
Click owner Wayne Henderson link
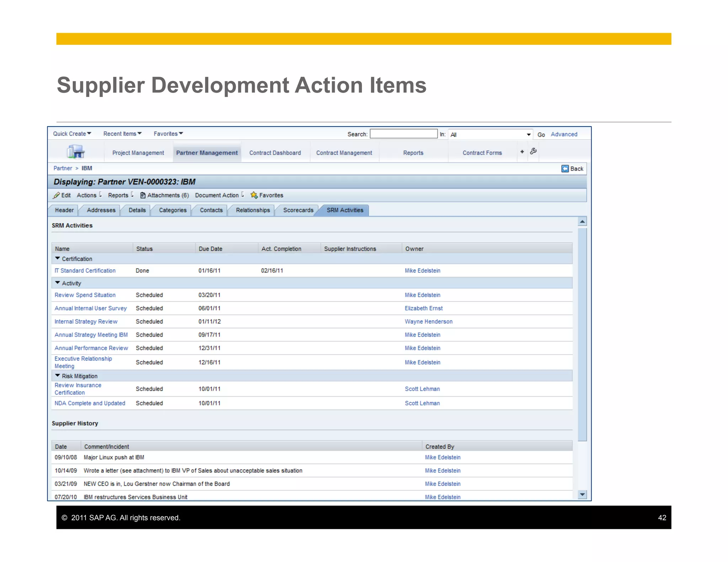[x=428, y=321]
